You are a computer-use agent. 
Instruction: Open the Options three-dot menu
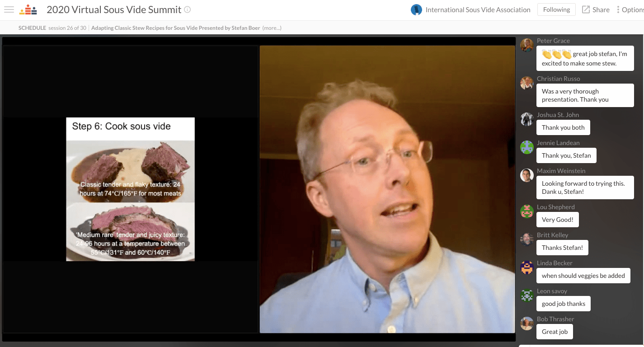(618, 9)
